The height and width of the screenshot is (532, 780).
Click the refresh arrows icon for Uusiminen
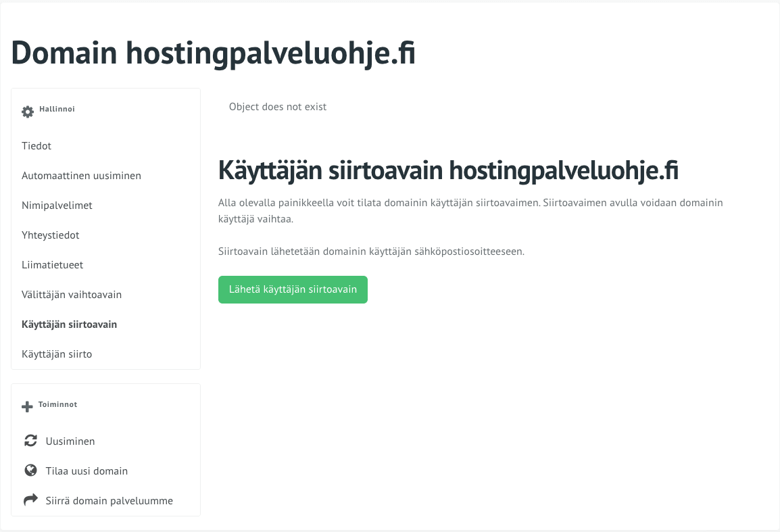pyautogui.click(x=30, y=441)
